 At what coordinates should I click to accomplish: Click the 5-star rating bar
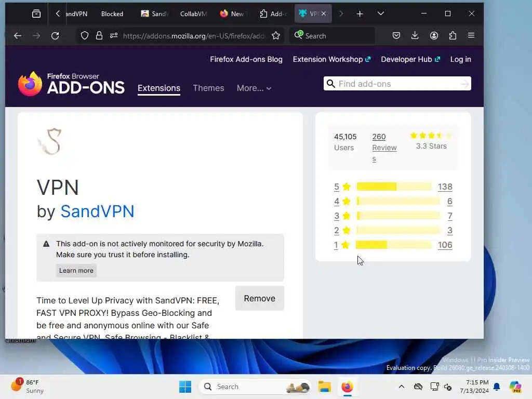click(394, 187)
